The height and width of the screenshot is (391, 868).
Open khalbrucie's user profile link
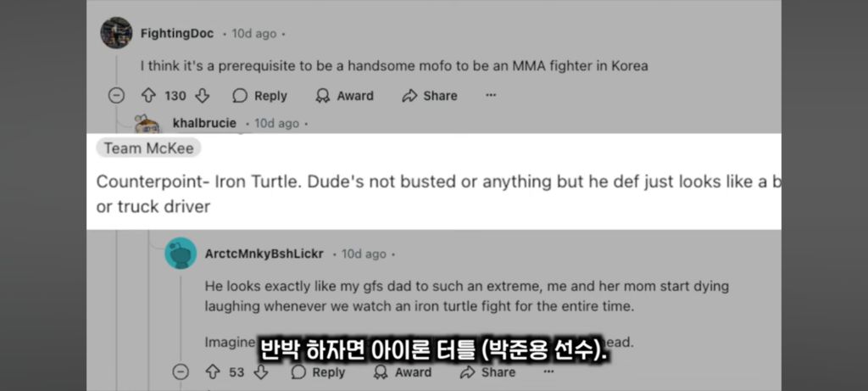(203, 123)
